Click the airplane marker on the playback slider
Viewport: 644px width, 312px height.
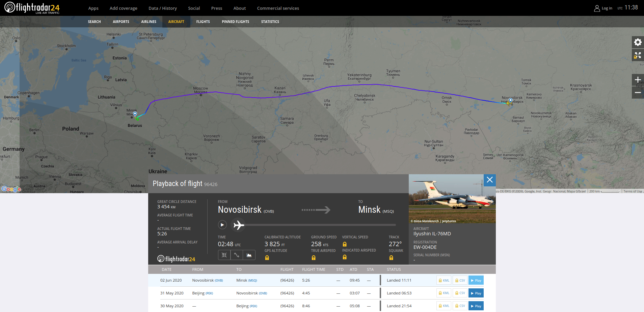(238, 225)
